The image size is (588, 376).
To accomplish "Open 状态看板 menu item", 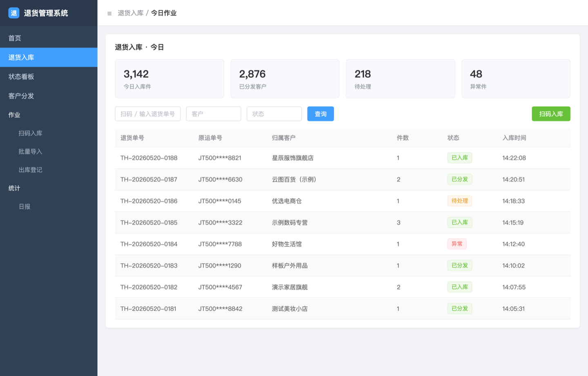I will pos(49,77).
